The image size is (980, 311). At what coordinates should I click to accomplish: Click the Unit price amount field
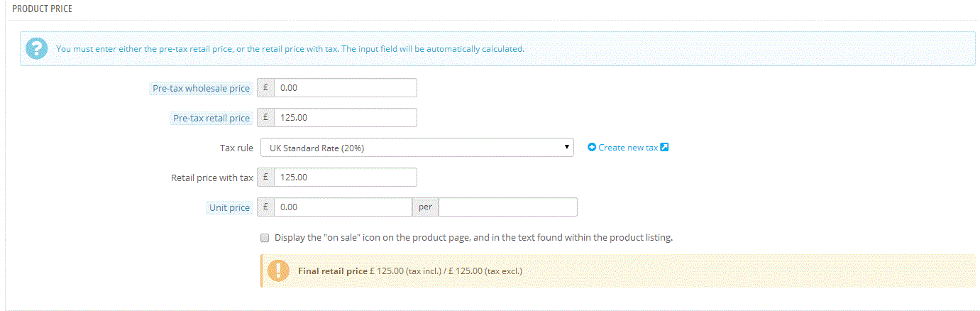coord(342,207)
